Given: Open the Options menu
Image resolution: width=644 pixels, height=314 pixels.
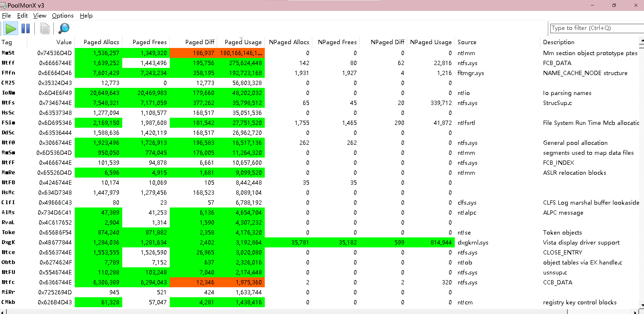Looking at the screenshot, I should coord(63,16).
